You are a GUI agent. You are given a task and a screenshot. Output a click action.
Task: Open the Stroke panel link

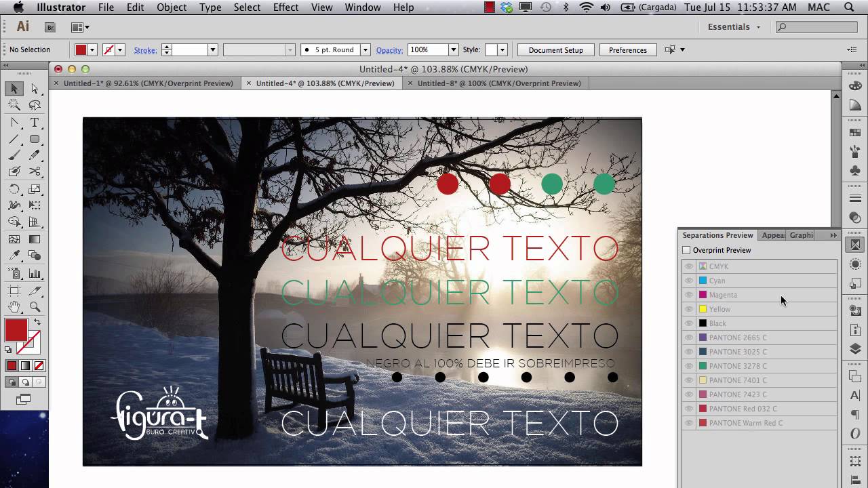[x=145, y=50]
